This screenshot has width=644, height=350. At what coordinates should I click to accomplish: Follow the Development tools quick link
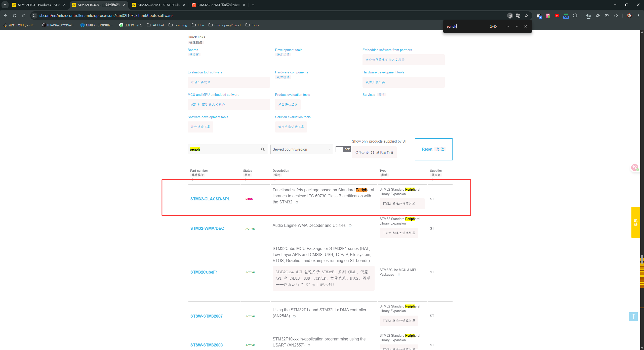(289, 50)
